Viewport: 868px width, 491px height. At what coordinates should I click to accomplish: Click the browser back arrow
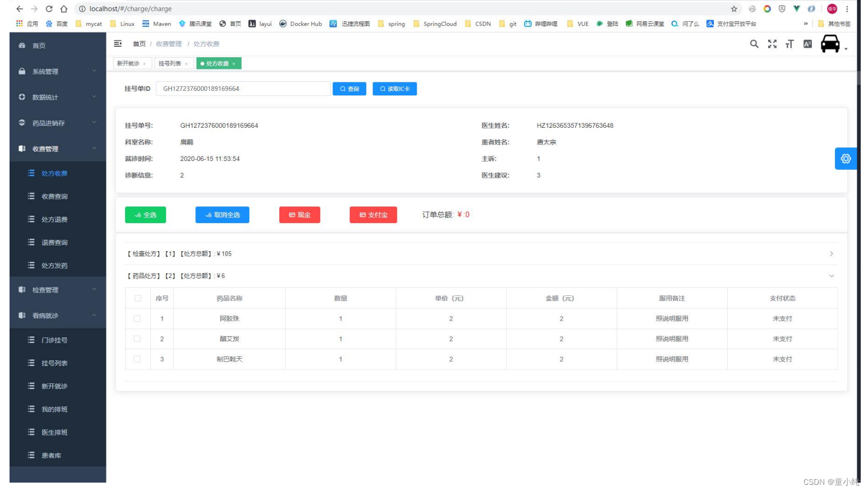coord(20,9)
